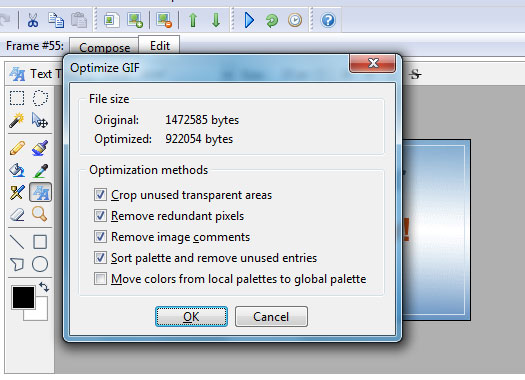Open Help with the question mark icon
Image resolution: width=525 pixels, height=380 pixels.
pos(328,20)
